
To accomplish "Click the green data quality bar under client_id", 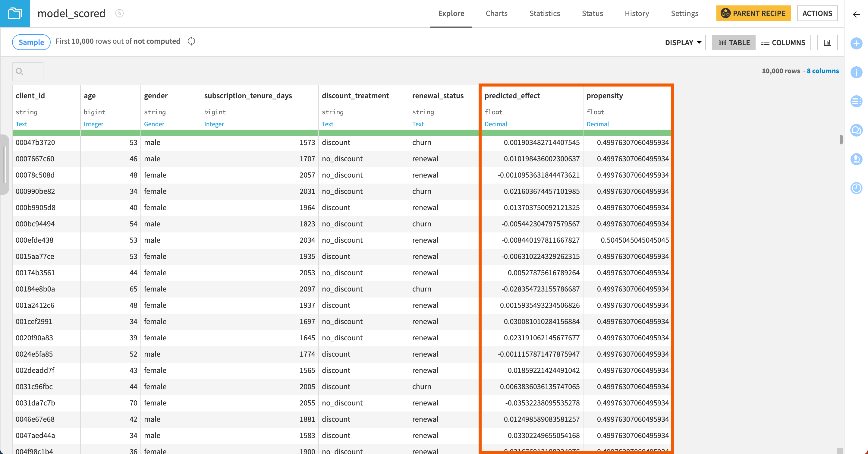I will click(46, 133).
